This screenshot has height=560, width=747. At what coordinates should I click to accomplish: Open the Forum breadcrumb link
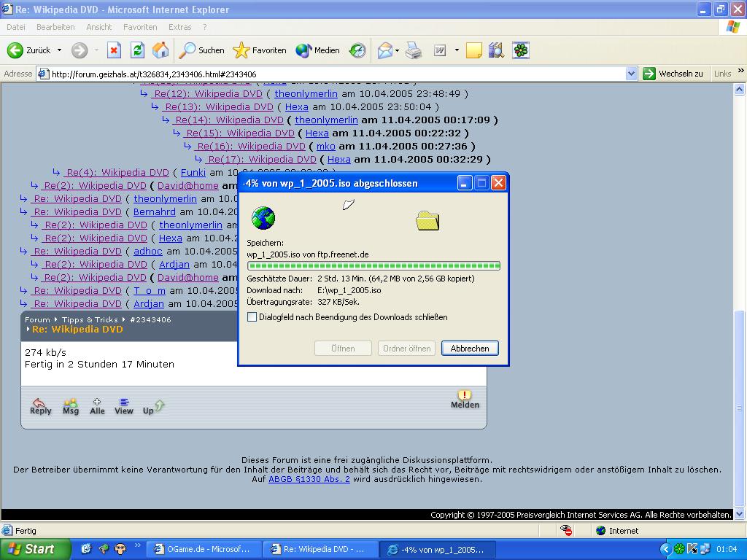[37, 319]
